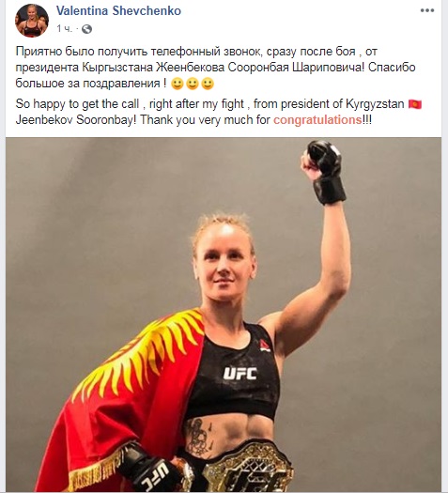This screenshot has height=493, width=448.
Task: Click the gold championship belt in the photo
Action: click(248, 467)
